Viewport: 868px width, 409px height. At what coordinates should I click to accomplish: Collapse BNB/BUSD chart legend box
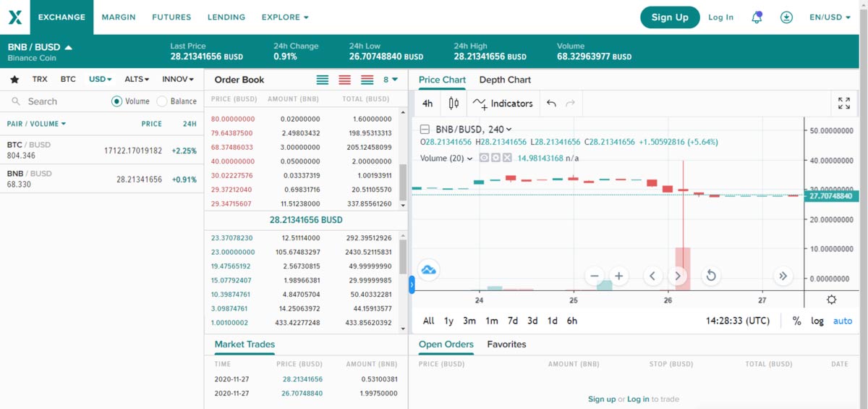(425, 130)
